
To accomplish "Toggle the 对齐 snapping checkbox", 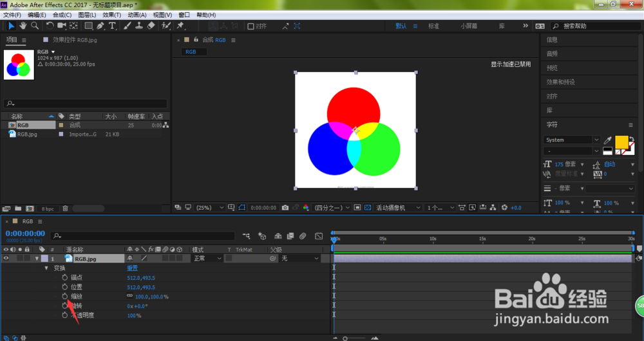I will (251, 26).
